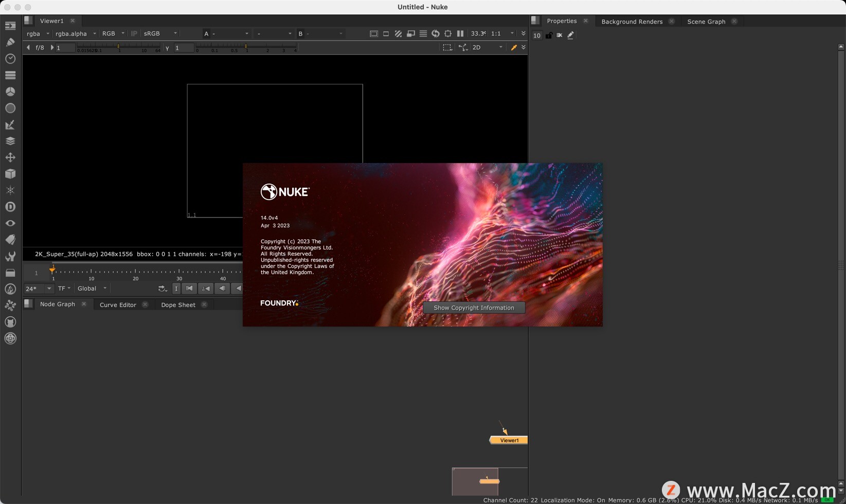Open the Properties pane content menu icon

tap(535, 21)
